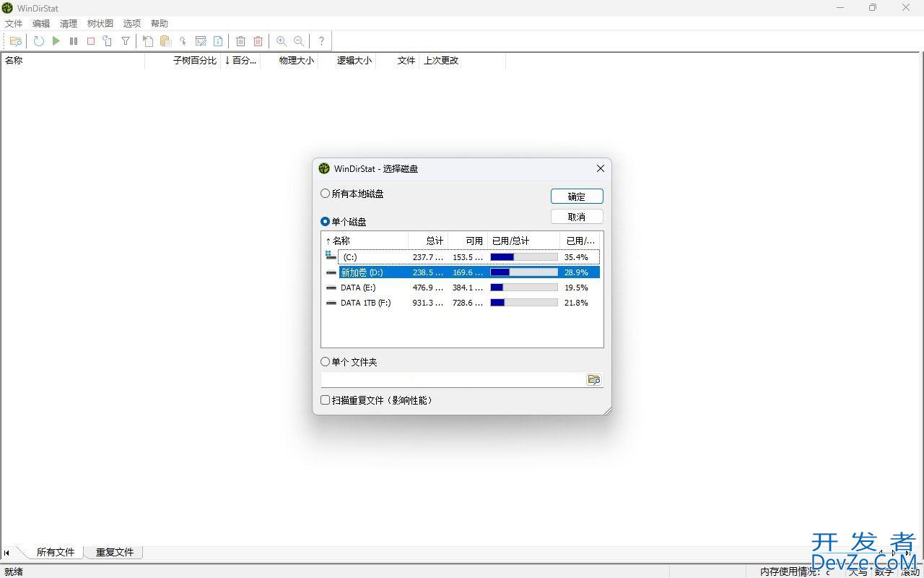Click the Stop square icon
The height and width of the screenshot is (578, 924).
tap(91, 41)
